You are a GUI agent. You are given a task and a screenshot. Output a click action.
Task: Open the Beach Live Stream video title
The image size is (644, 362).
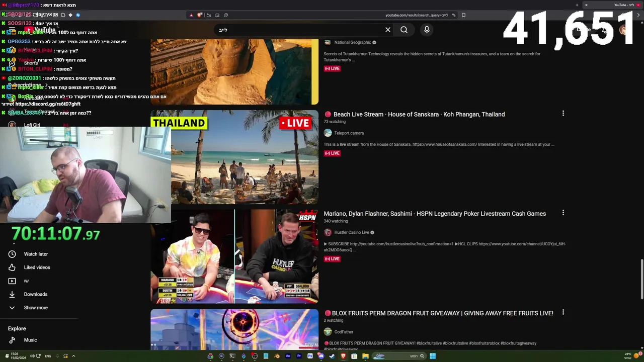point(419,114)
